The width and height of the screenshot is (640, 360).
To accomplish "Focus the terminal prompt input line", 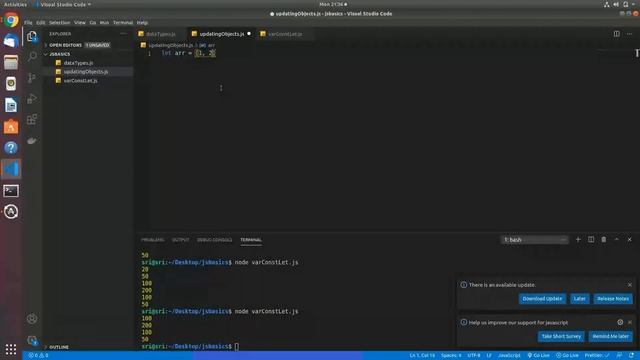I will (237, 347).
